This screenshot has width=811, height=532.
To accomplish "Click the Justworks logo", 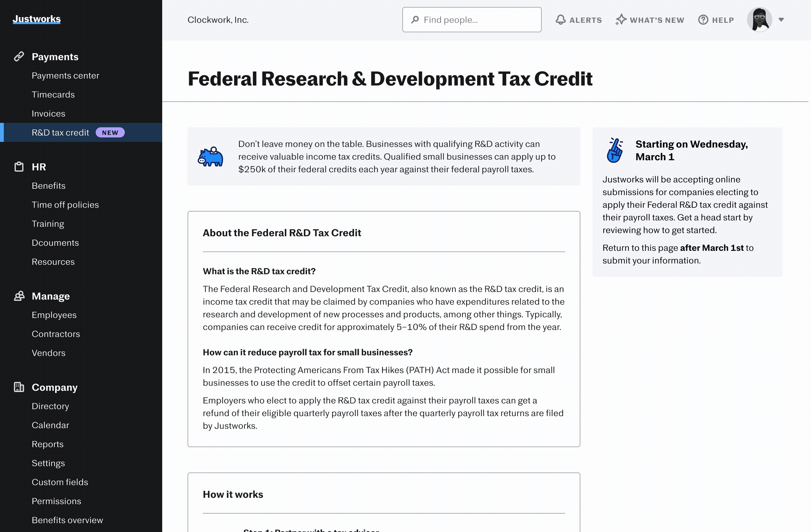I will (36, 19).
